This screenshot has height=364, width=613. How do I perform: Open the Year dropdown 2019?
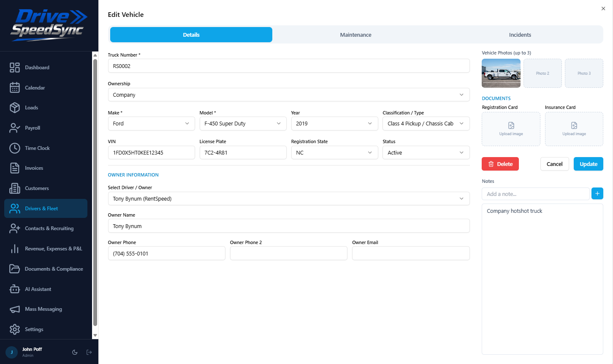pyautogui.click(x=334, y=124)
